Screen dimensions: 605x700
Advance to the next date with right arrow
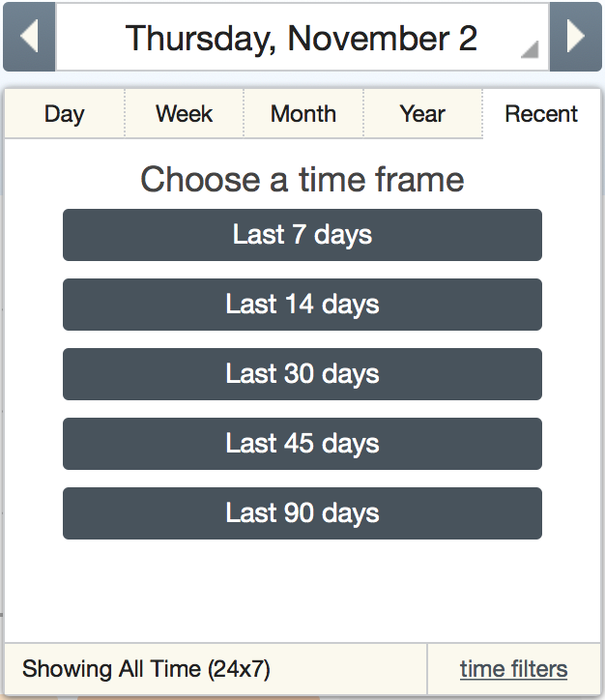click(x=576, y=37)
